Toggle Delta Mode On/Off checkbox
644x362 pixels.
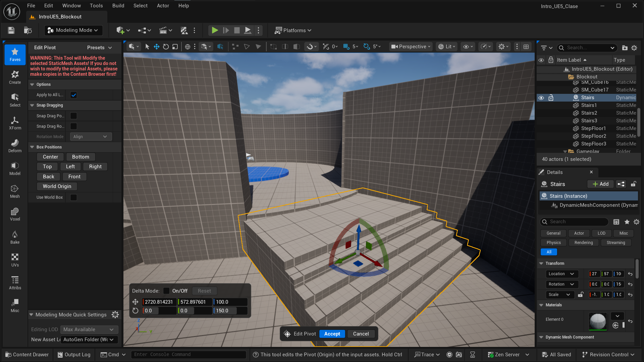[x=166, y=291]
